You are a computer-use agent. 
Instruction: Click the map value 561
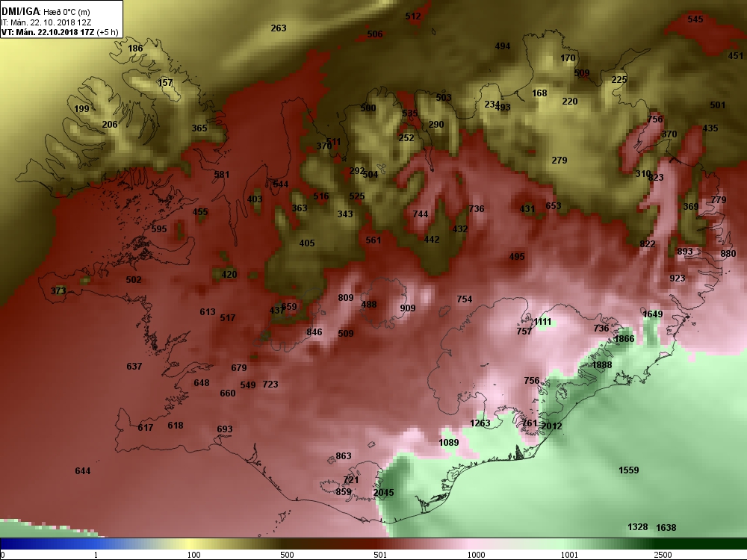(x=373, y=240)
